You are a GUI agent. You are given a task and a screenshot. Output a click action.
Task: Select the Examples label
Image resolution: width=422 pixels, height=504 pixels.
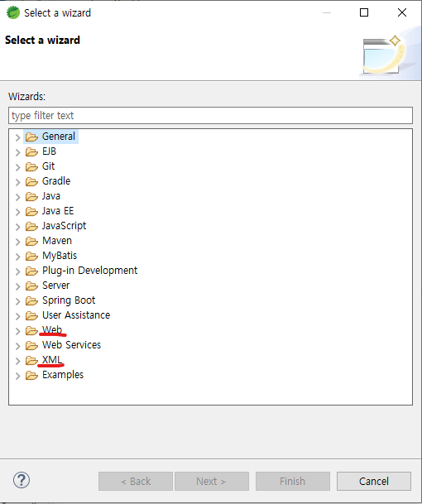[x=63, y=375]
